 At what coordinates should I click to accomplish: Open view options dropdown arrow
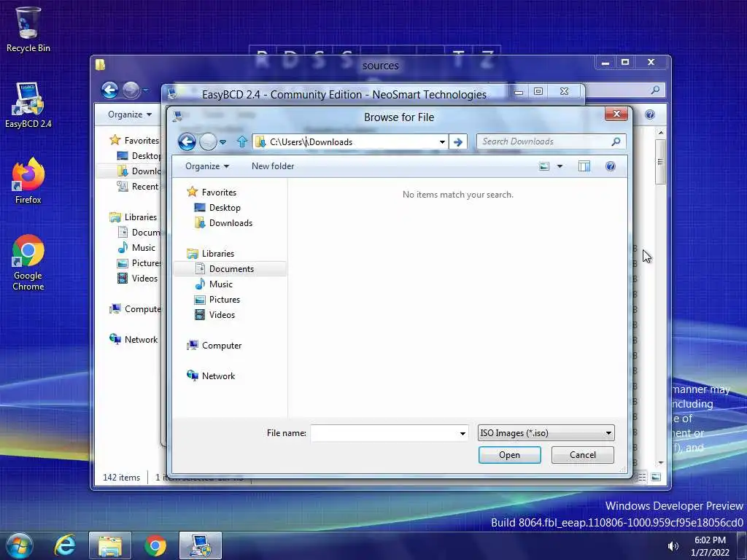pyautogui.click(x=560, y=166)
